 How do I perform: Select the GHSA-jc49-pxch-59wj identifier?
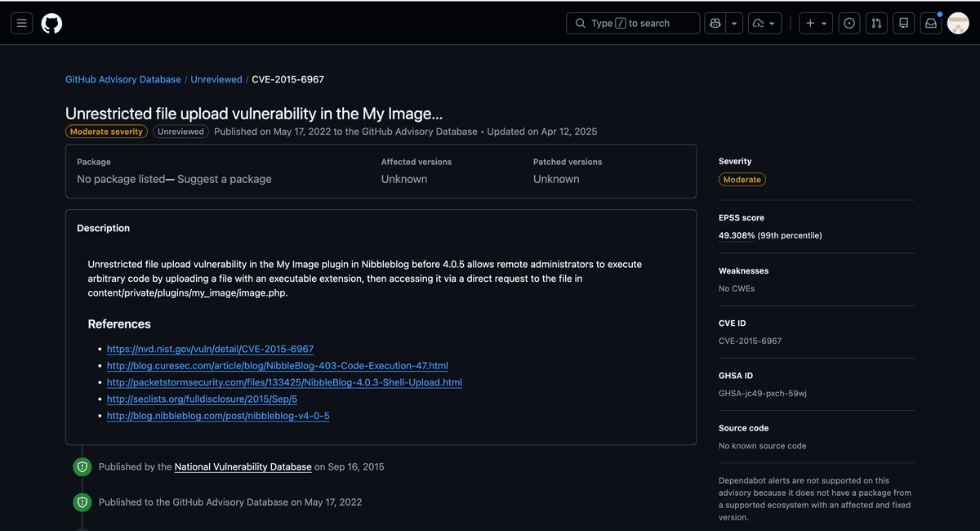(x=763, y=394)
